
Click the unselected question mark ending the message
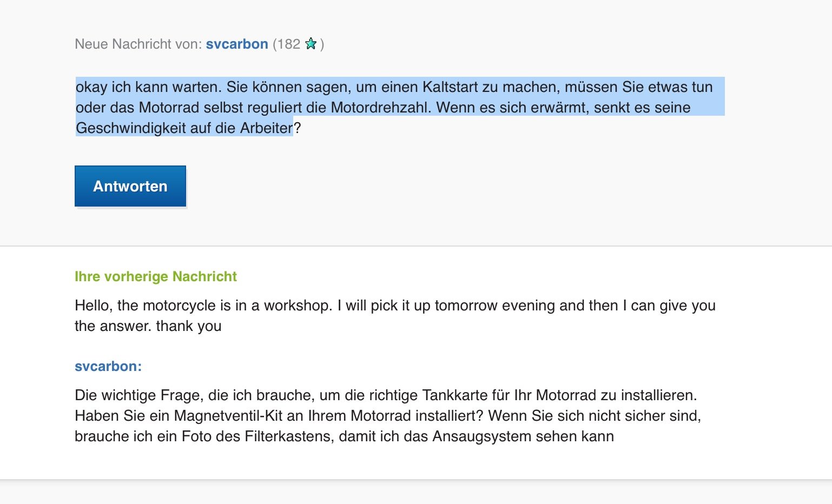297,128
